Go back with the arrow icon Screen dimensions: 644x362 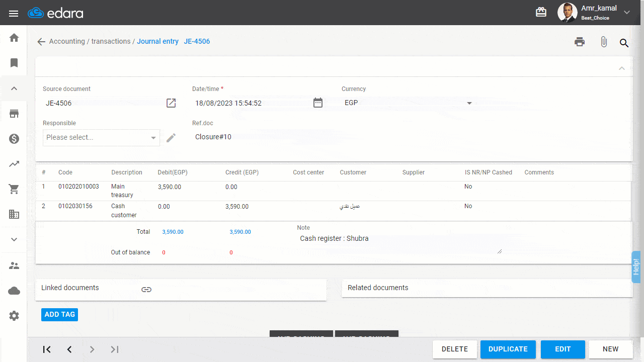(41, 42)
